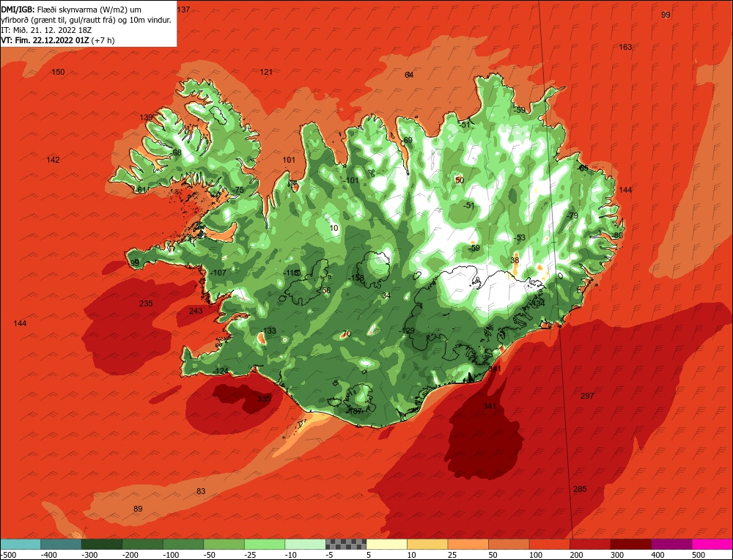733x560 pixels.
Task: Pick the pale green -10 to -5 swatch
Action: (x=305, y=544)
